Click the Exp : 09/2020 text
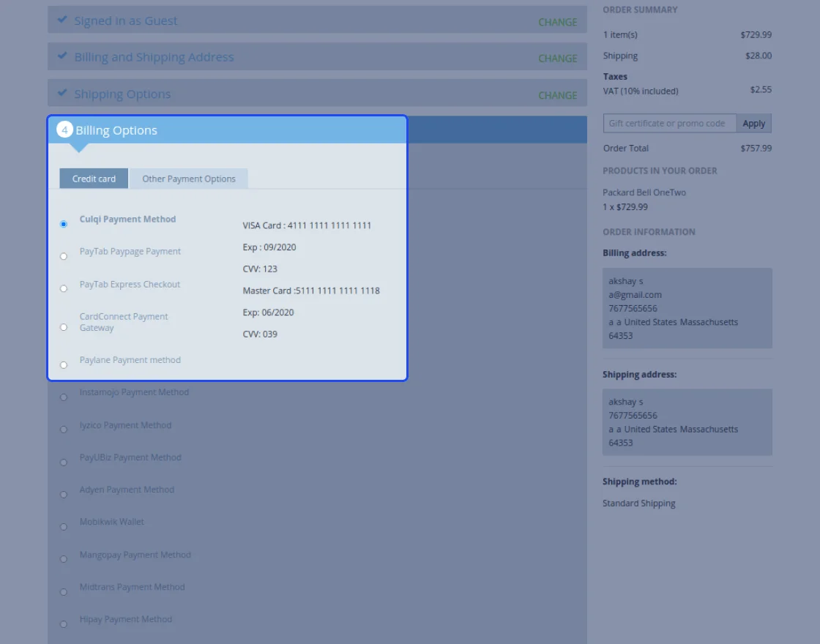This screenshot has width=820, height=644. pyautogui.click(x=269, y=247)
